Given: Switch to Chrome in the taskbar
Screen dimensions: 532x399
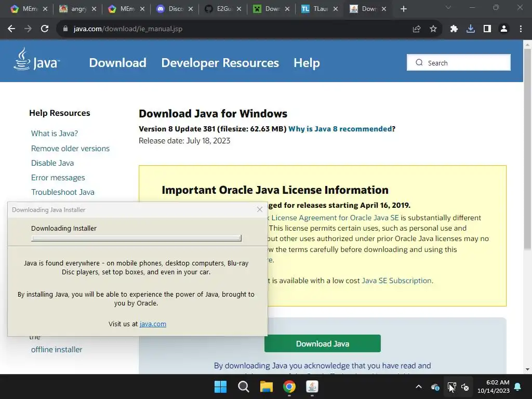Looking at the screenshot, I should tap(289, 387).
